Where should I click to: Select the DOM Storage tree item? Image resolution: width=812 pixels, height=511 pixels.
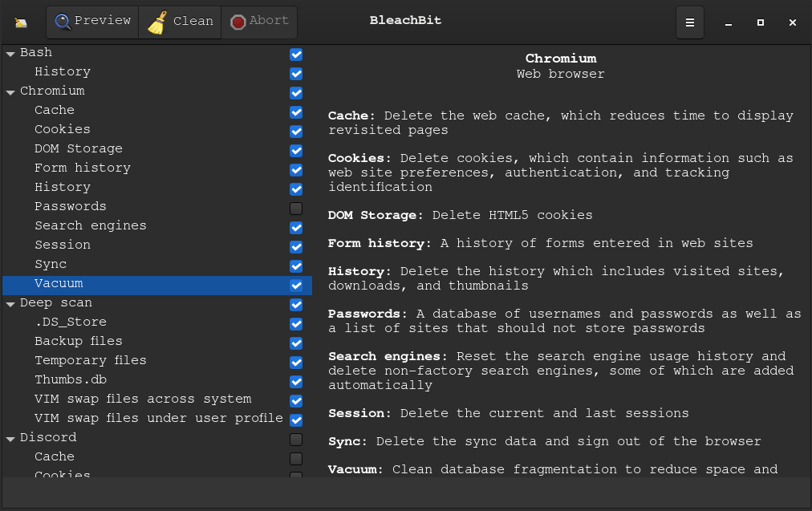(x=79, y=148)
